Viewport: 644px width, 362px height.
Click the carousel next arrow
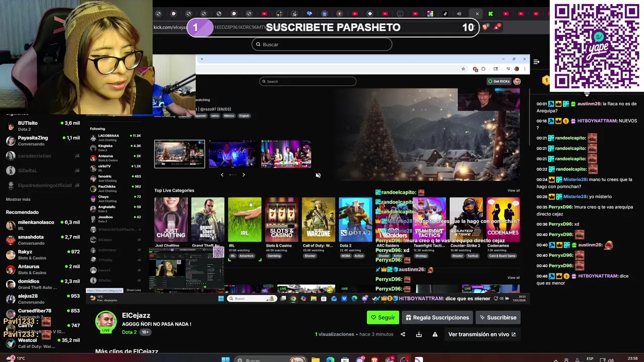tap(244, 175)
